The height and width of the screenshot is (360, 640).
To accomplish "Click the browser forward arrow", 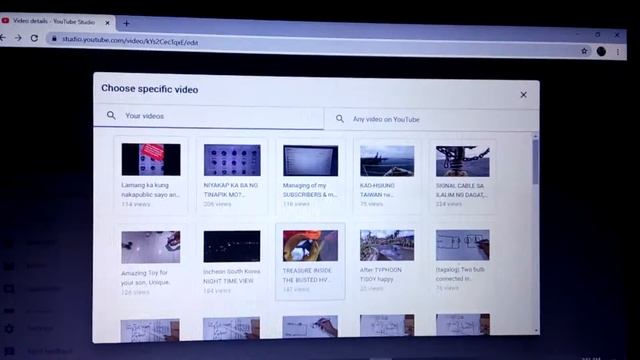I will coord(18,38).
